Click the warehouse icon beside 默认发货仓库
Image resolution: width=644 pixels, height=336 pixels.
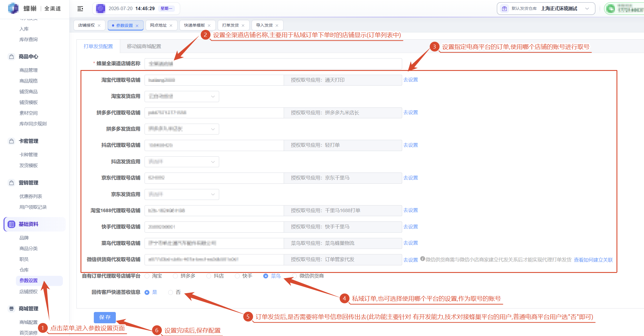pyautogui.click(x=504, y=9)
